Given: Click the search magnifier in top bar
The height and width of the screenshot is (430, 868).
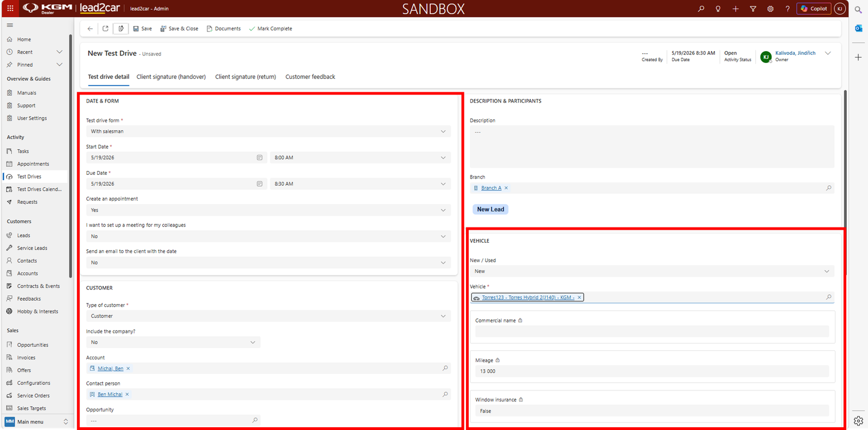Looking at the screenshot, I should 701,9.
